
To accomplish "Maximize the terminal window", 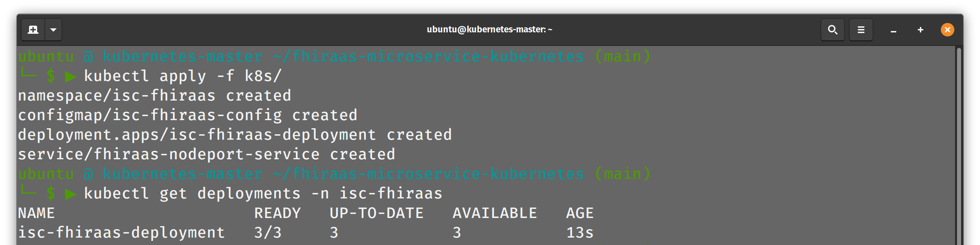I will point(920,30).
